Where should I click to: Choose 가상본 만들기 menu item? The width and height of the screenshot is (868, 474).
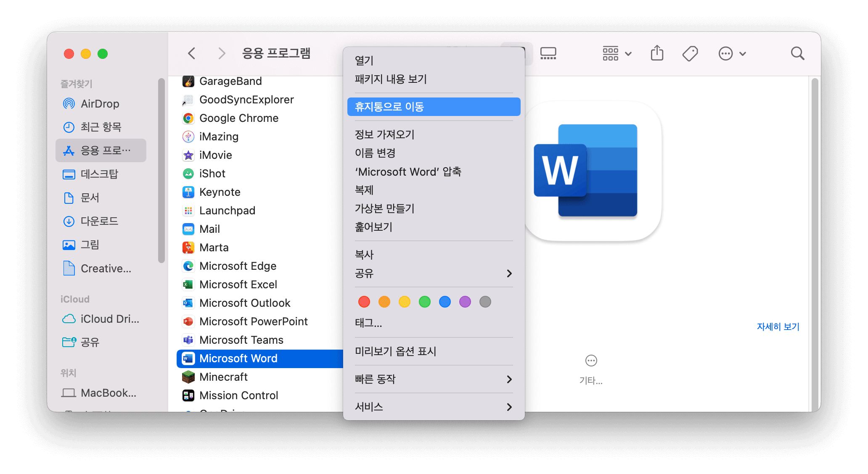click(434, 208)
